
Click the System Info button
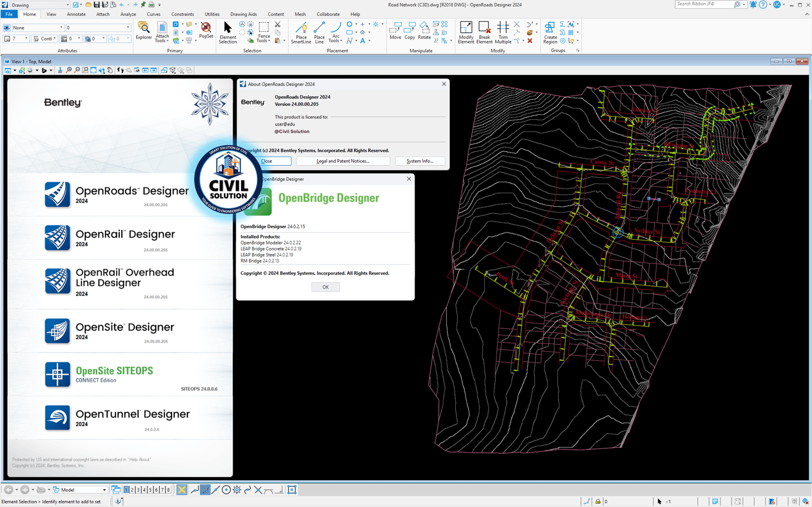click(420, 161)
